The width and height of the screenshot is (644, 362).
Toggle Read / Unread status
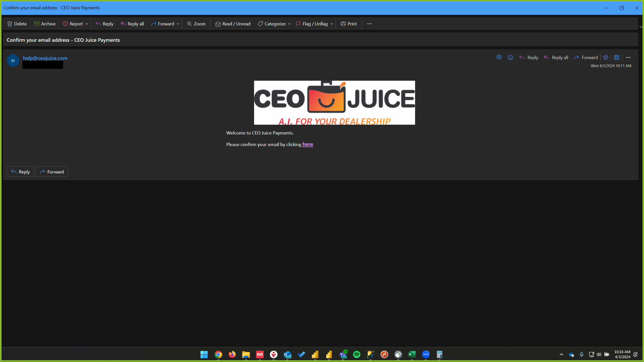(x=233, y=24)
